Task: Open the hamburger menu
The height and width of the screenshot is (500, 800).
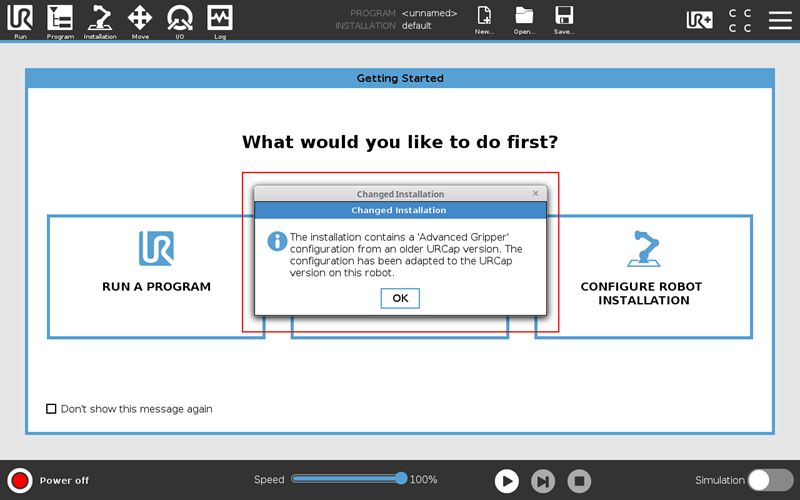Action: 780,20
